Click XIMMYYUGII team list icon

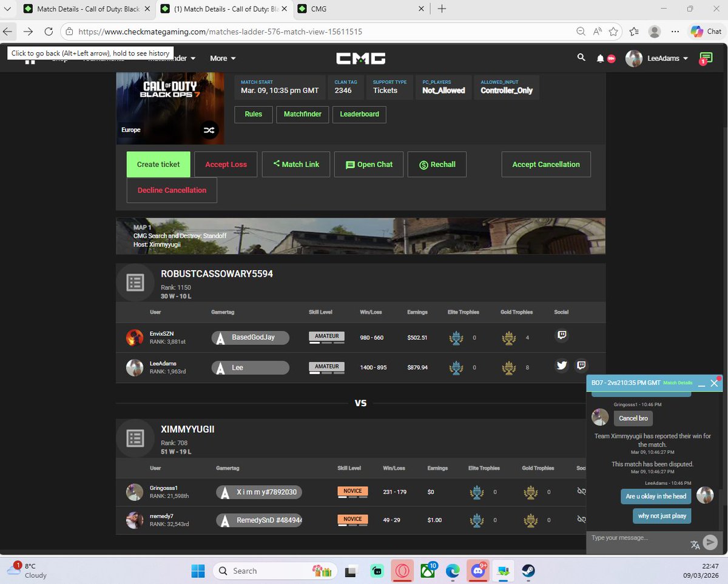135,438
